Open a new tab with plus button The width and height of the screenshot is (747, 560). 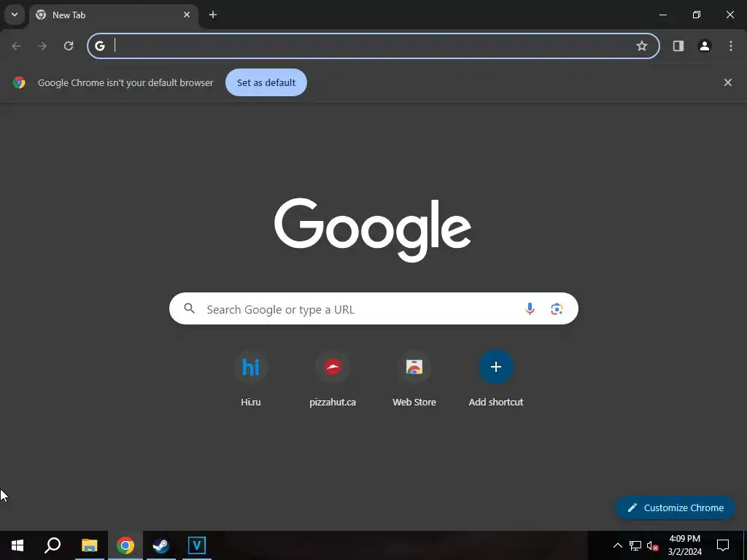[x=213, y=15]
